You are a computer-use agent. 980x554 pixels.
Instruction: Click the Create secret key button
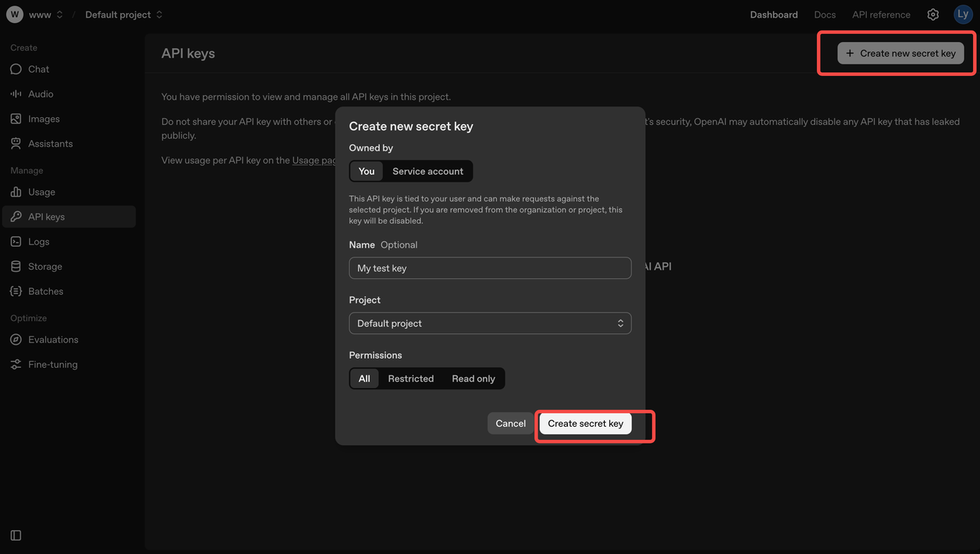(x=585, y=424)
